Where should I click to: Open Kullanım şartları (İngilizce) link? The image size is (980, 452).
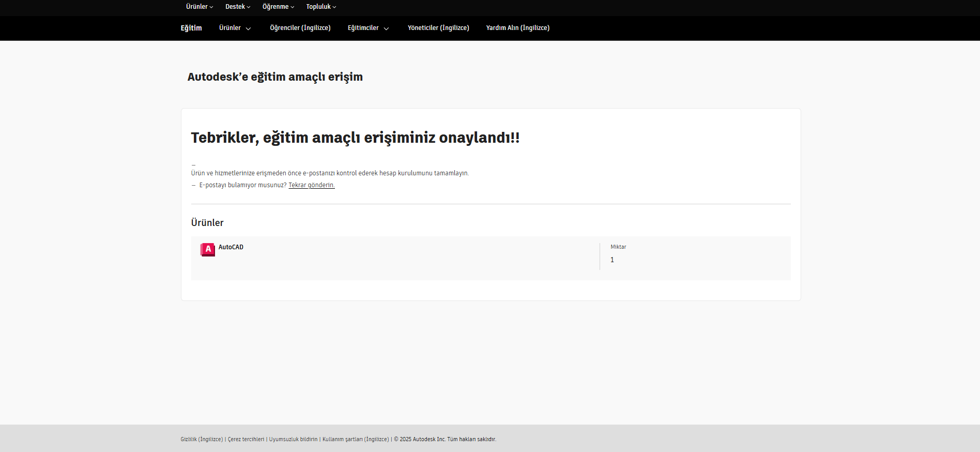click(356, 439)
